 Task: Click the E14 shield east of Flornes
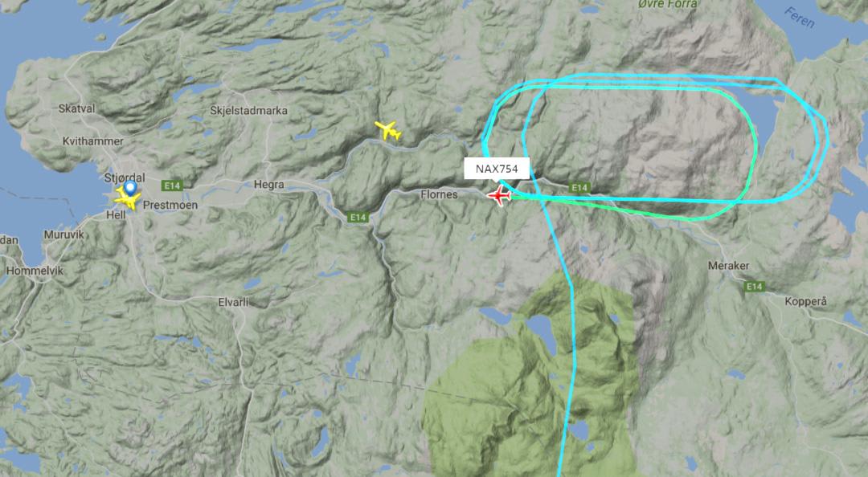pos(579,188)
